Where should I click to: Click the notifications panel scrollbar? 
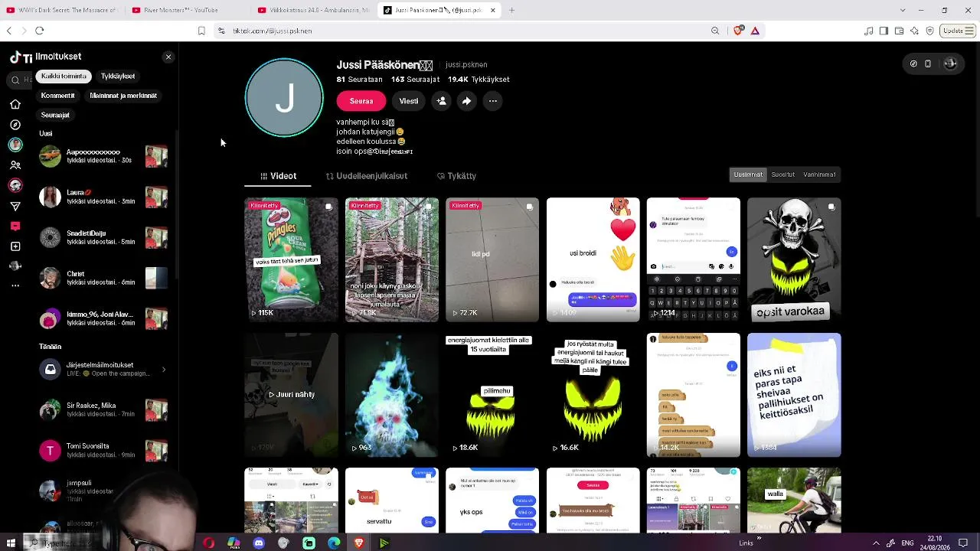[177, 205]
